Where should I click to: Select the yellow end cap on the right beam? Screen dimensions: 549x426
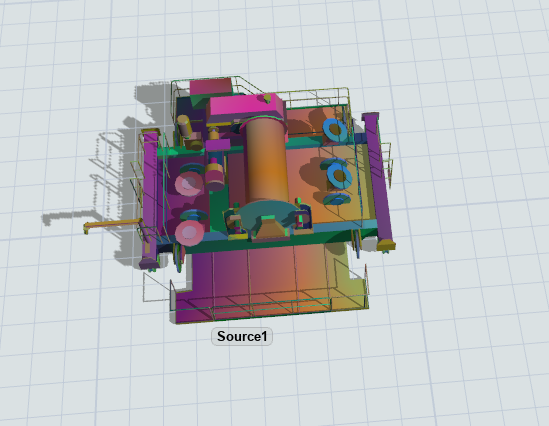386,245
